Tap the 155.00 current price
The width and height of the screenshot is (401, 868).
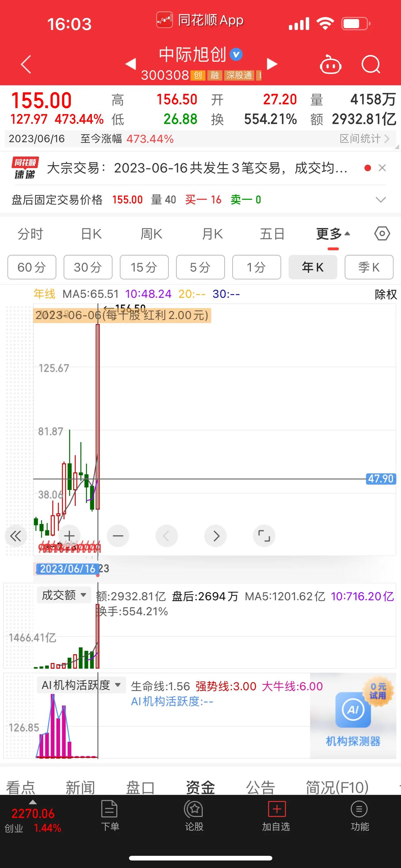[x=41, y=100]
